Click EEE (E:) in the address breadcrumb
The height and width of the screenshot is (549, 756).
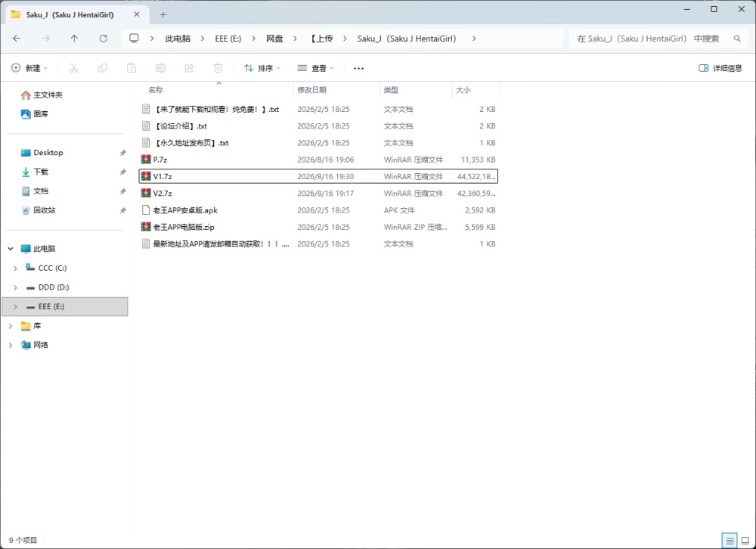tap(228, 39)
